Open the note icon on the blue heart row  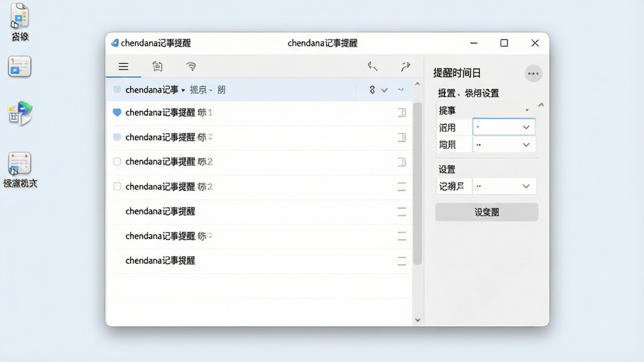(x=402, y=112)
